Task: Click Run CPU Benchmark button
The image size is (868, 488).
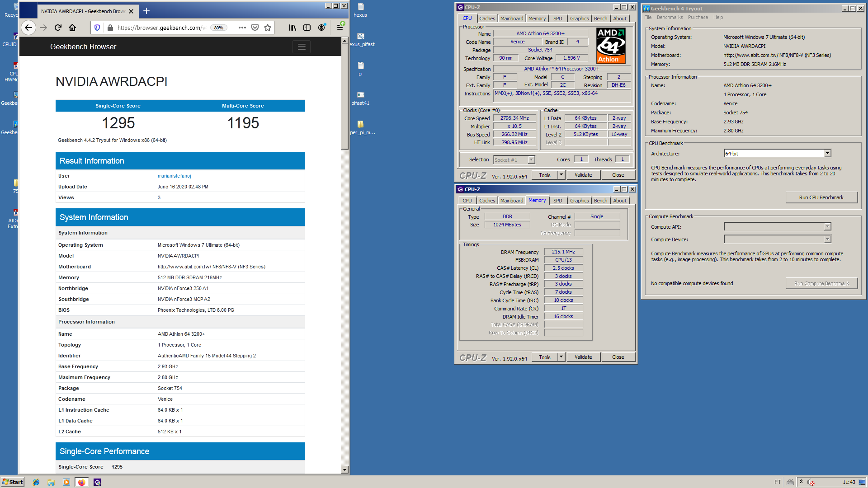Action: [x=821, y=197]
